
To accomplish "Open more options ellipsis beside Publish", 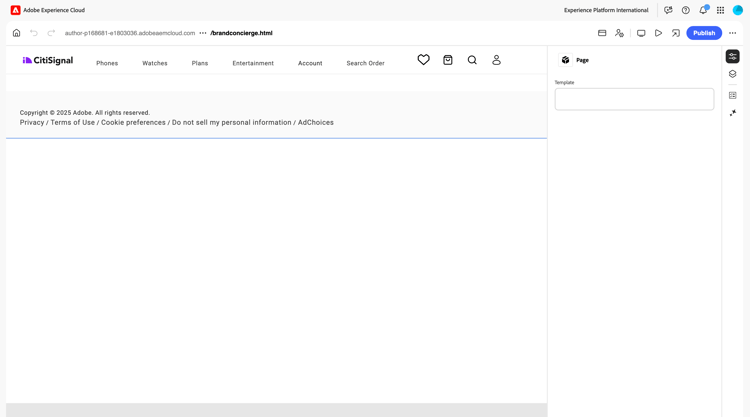I will 732,33.
